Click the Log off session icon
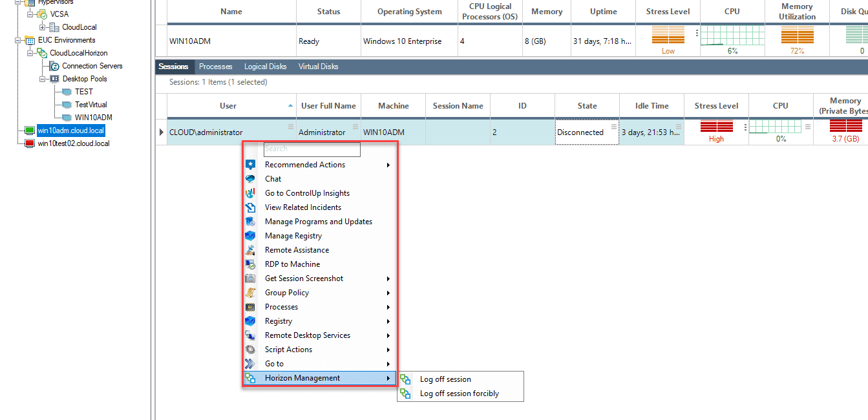Screen dimensions: 868x420 pos(405,379)
